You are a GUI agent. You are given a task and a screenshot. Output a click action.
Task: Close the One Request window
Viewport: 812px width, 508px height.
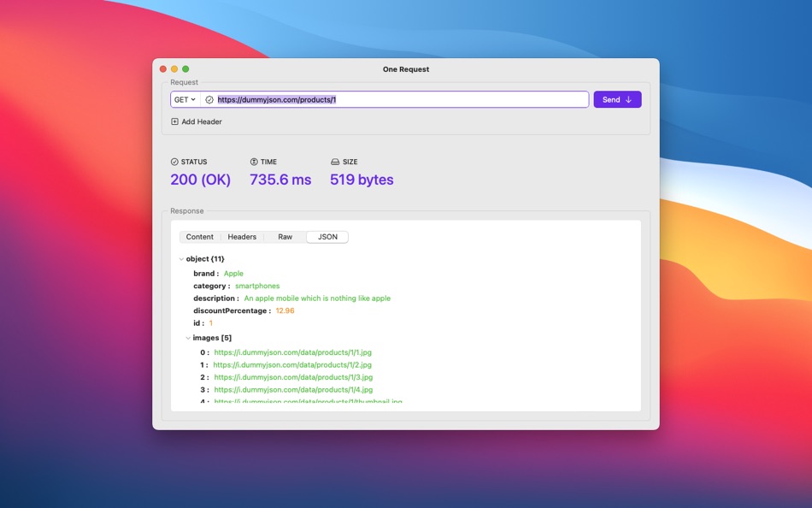(163, 69)
